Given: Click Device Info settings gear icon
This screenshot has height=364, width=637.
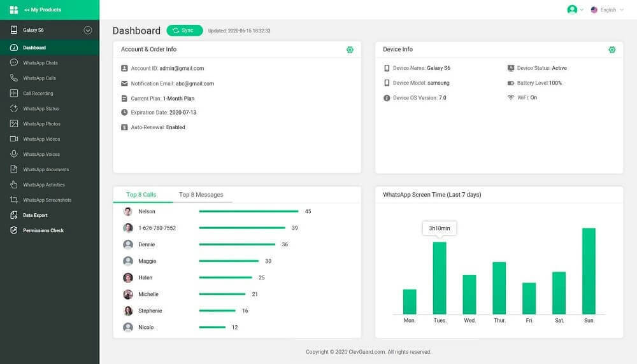Looking at the screenshot, I should 612,50.
